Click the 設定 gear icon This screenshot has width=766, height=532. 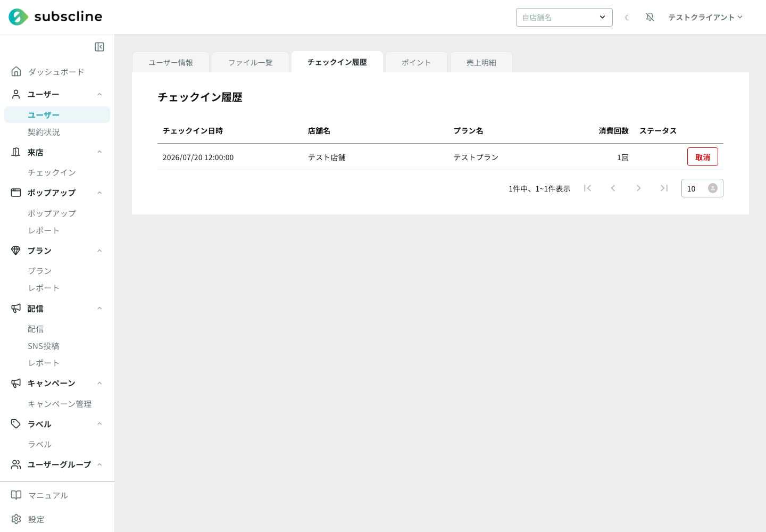point(16,519)
